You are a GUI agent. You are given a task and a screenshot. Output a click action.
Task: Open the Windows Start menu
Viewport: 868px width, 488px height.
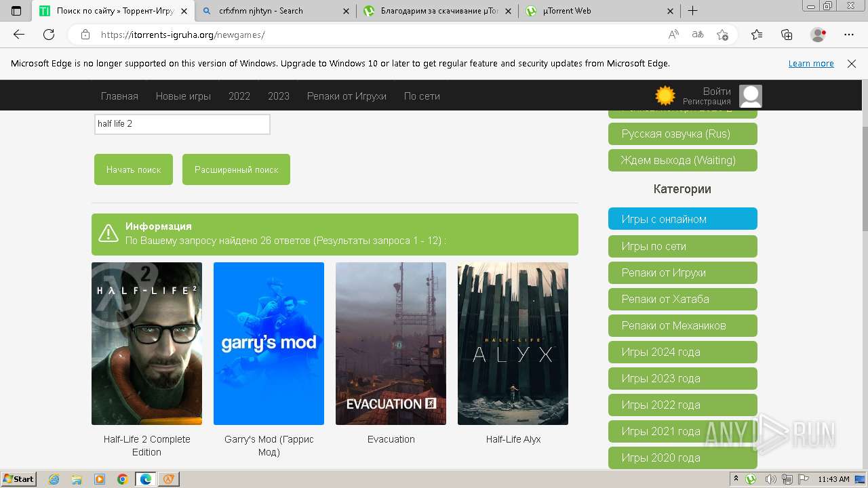(18, 479)
